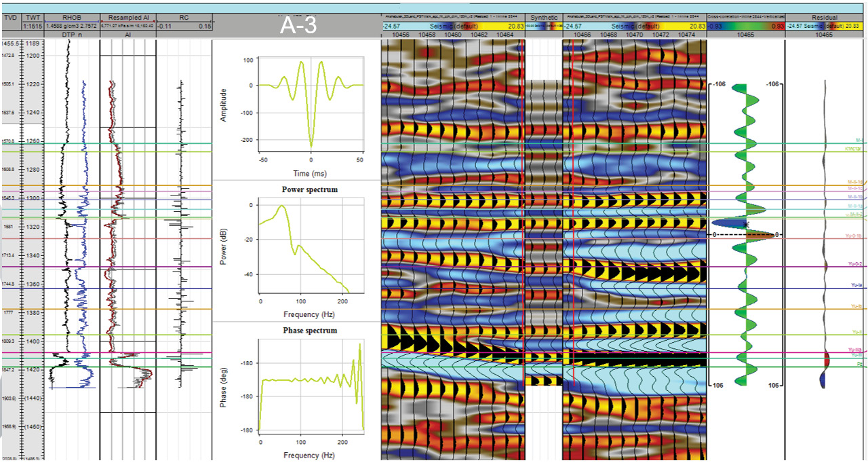Click the Pz horizon marker label

859,365
